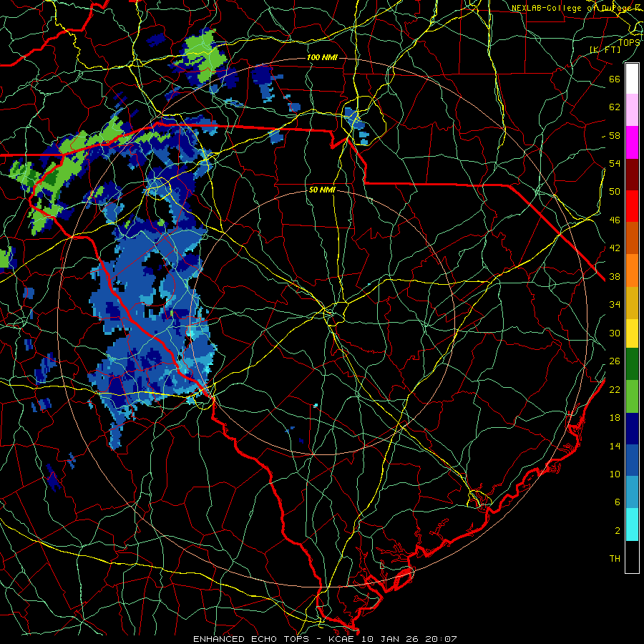Click legend value "46"
Image resolution: width=644 pixels, height=644 pixels.
click(615, 220)
